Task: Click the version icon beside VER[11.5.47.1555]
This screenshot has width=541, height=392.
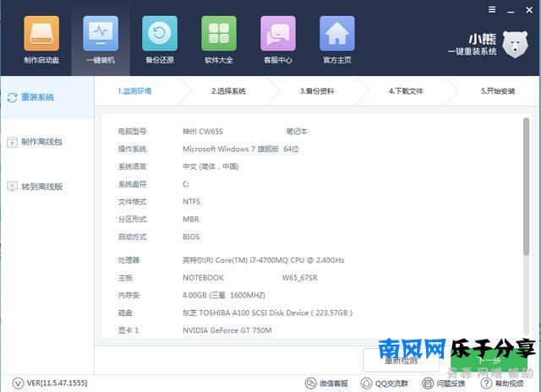Action: pyautogui.click(x=18, y=383)
